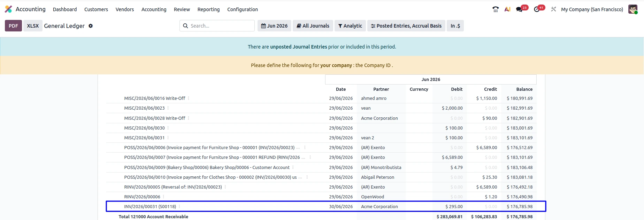The height and width of the screenshot is (220, 644).
Task: Click the user avatar in top bar
Action: tap(633, 9)
